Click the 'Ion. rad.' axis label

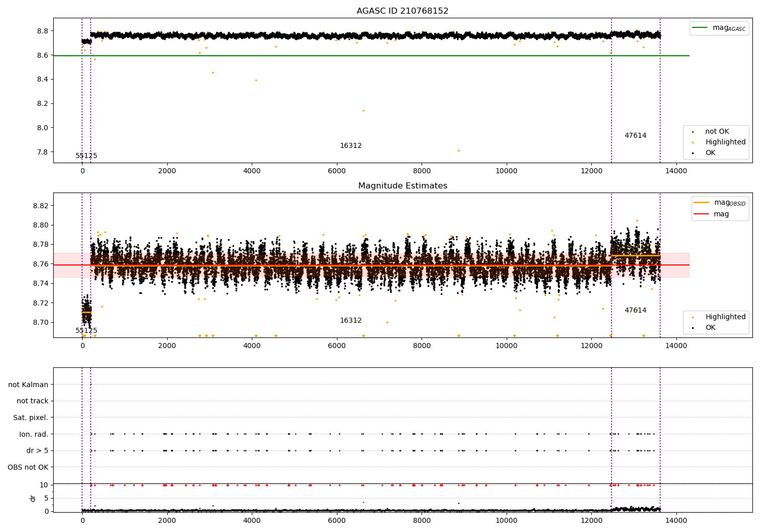(34, 435)
